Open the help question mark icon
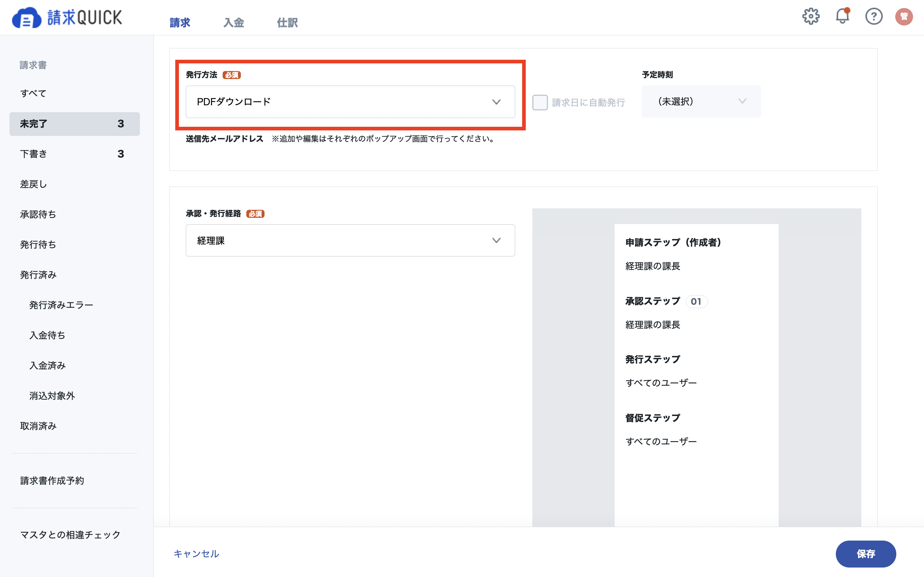 coord(874,16)
